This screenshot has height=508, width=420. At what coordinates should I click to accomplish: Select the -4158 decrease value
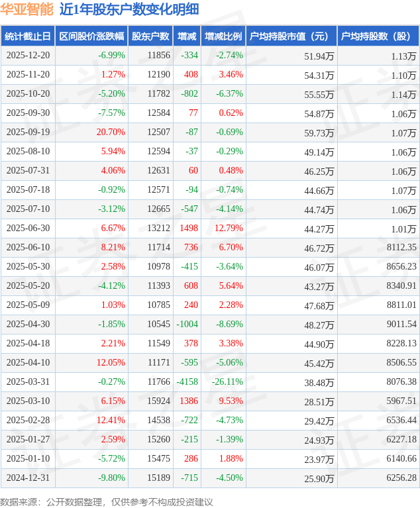point(187,382)
